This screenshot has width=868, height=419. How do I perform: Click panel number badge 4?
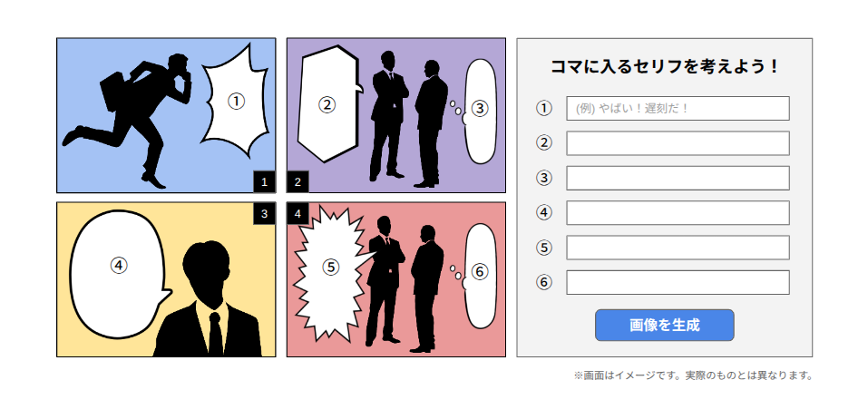coord(297,214)
